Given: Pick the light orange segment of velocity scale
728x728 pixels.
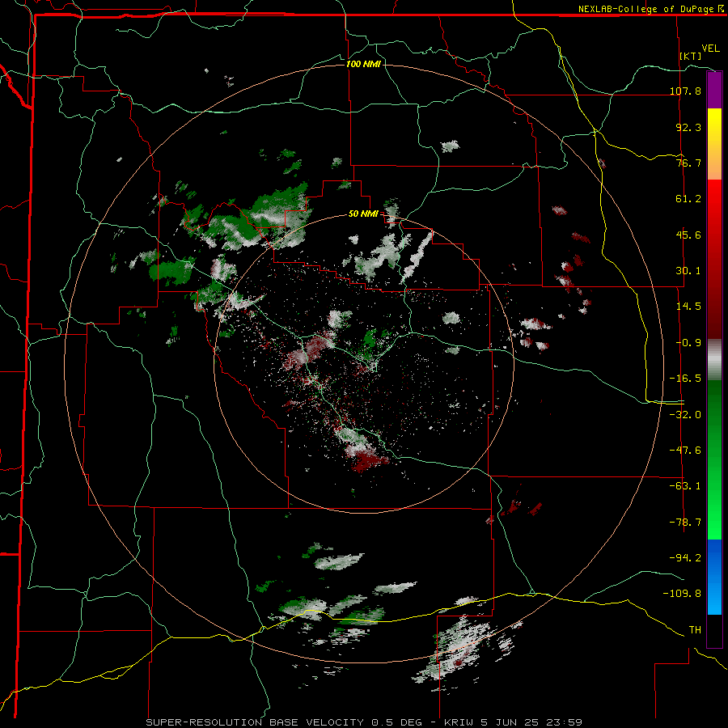Looking at the screenshot, I should tap(714, 162).
